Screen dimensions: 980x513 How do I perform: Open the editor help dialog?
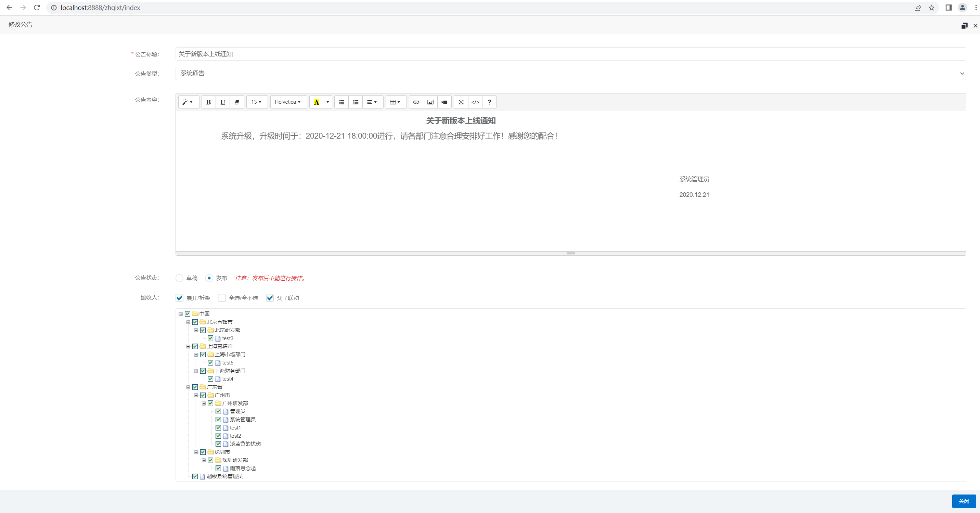(x=489, y=102)
